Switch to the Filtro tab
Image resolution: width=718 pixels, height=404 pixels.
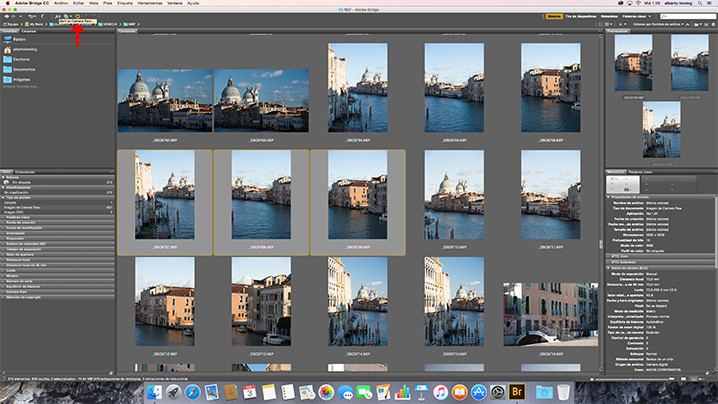[x=6, y=172]
